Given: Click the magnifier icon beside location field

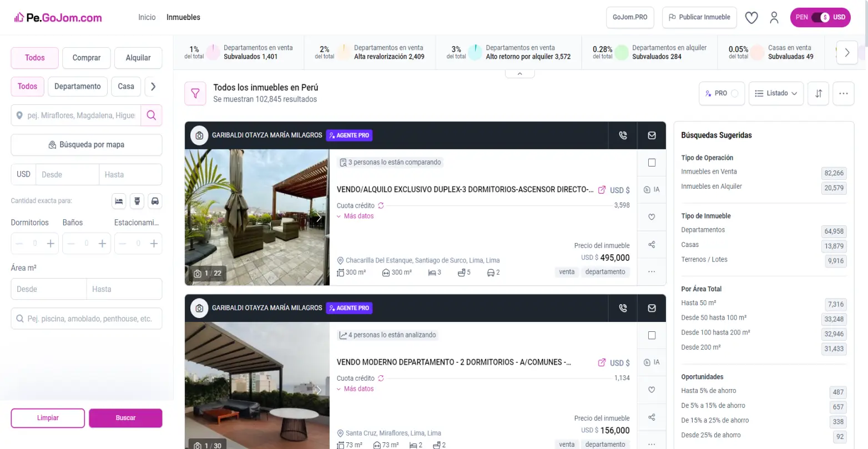Looking at the screenshot, I should point(151,115).
